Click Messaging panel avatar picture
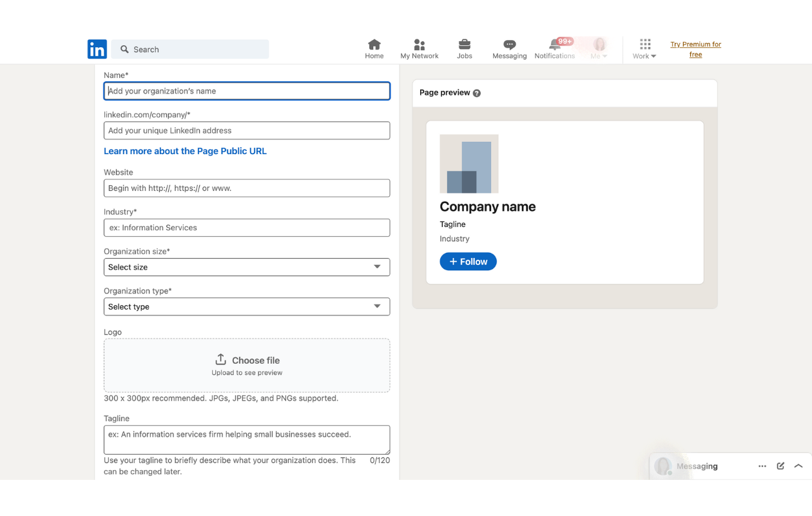This screenshot has height=516, width=812. coord(663,466)
